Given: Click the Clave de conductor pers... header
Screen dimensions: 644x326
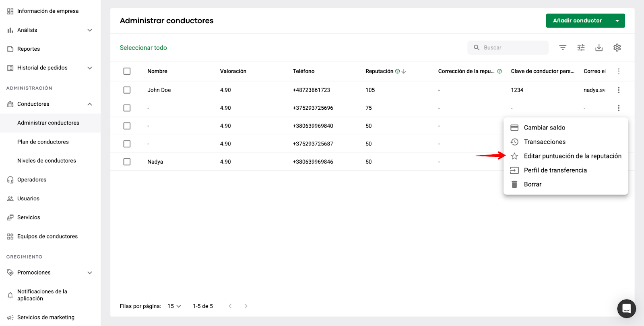Looking at the screenshot, I should point(543,71).
